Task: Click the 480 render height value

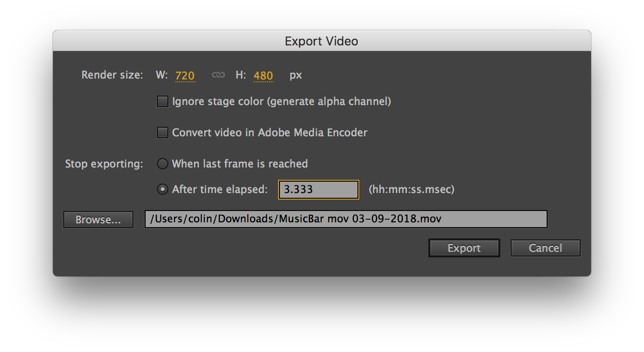Action: pyautogui.click(x=263, y=76)
